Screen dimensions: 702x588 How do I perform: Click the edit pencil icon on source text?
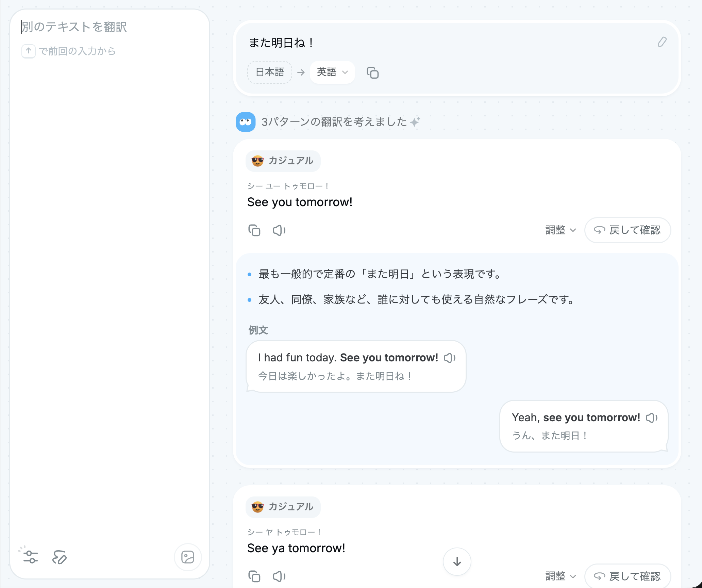click(662, 42)
